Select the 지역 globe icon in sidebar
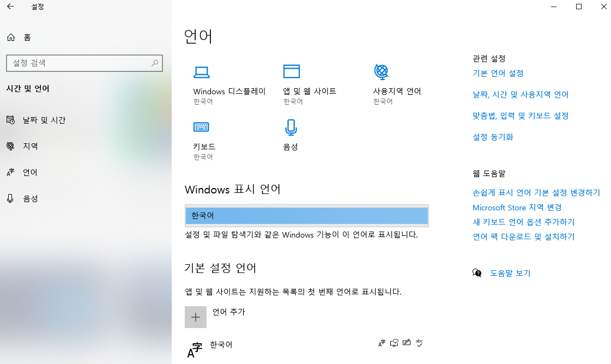The image size is (611, 364). click(x=10, y=146)
